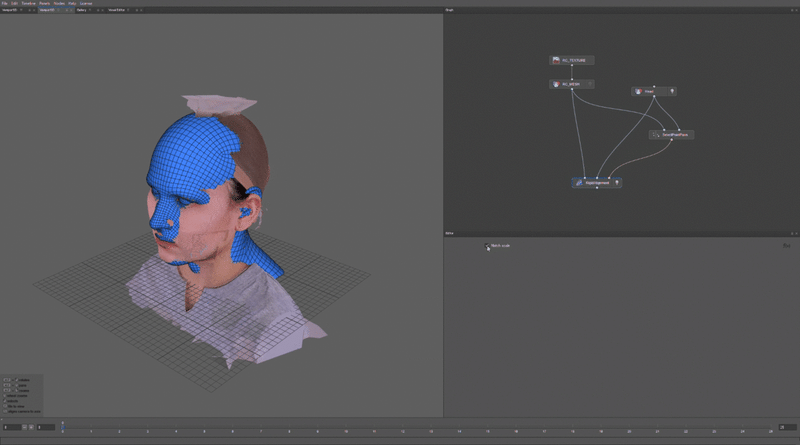Open the Help menu
800x445 pixels.
(x=72, y=3)
